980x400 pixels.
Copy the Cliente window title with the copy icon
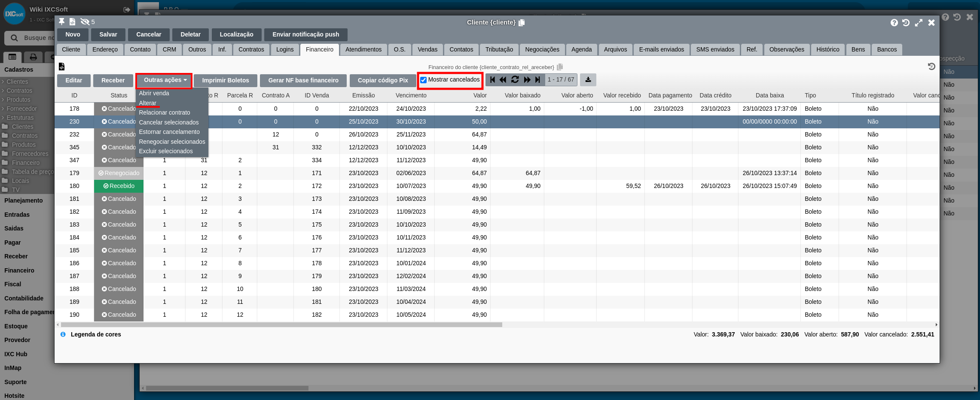click(522, 23)
